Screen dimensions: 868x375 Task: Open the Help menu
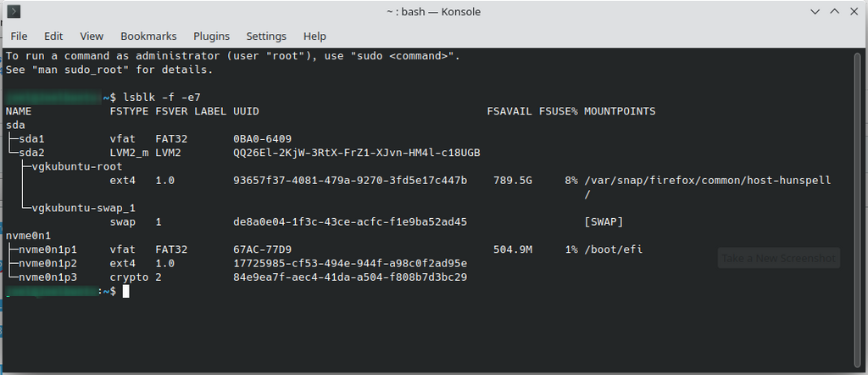[314, 36]
